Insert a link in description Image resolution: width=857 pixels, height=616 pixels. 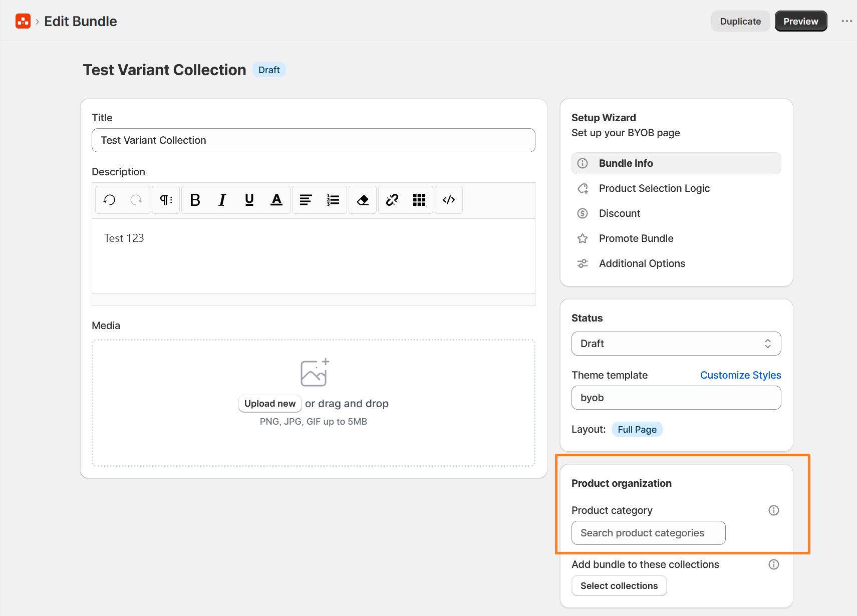392,200
